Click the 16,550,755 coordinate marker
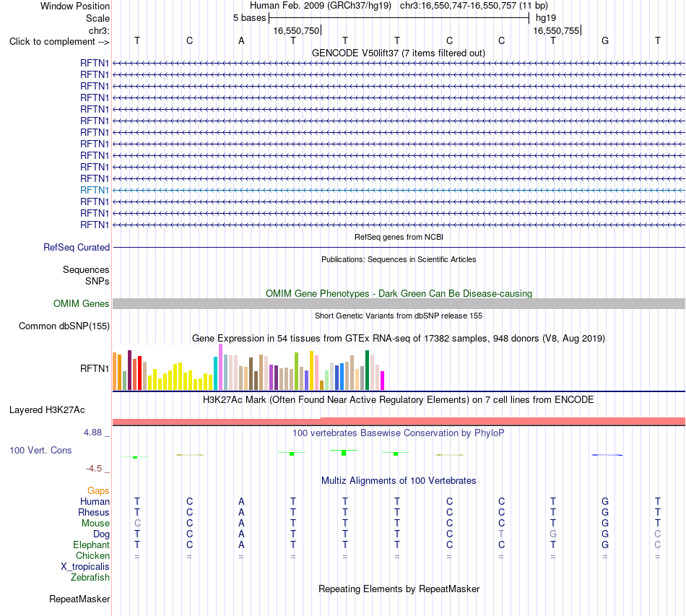The width and height of the screenshot is (686, 616). click(556, 30)
